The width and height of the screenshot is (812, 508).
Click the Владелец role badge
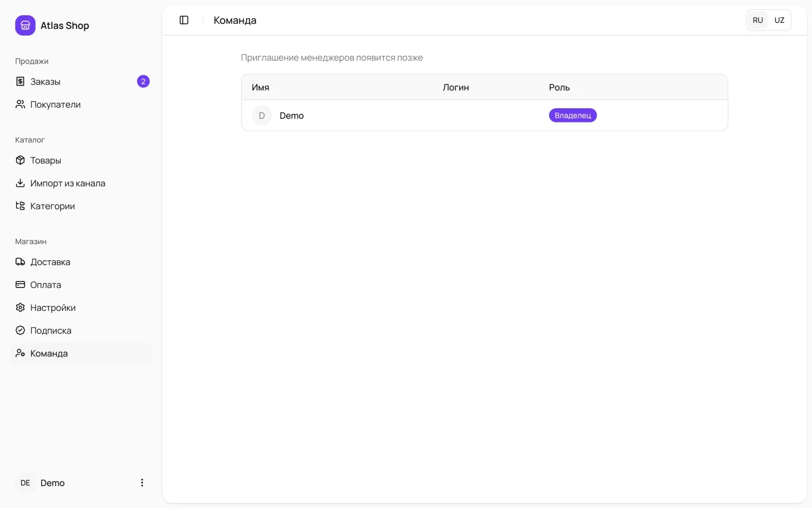coord(572,115)
